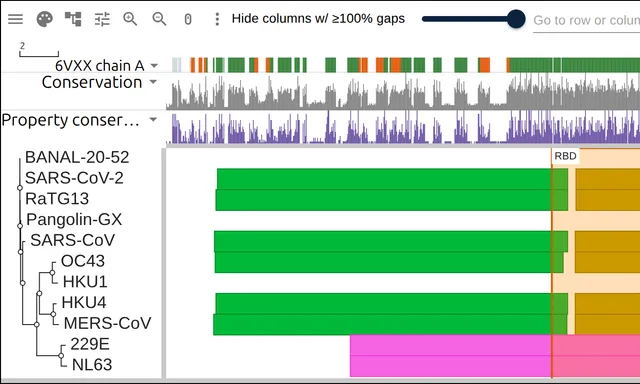Open the three-dot more options menu

tap(217, 19)
